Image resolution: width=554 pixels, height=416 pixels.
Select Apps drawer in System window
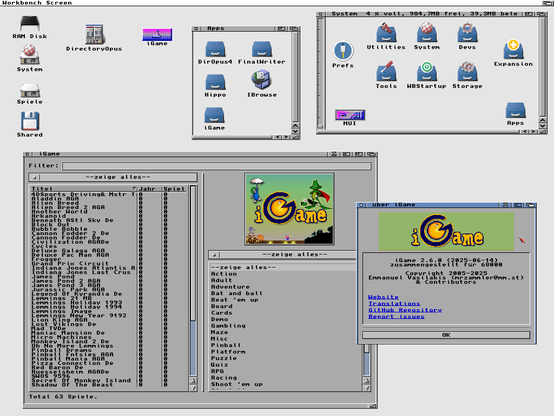(x=515, y=114)
